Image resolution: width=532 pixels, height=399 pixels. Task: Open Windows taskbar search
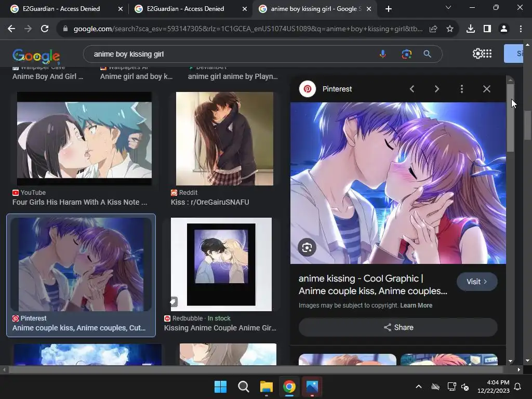243,387
